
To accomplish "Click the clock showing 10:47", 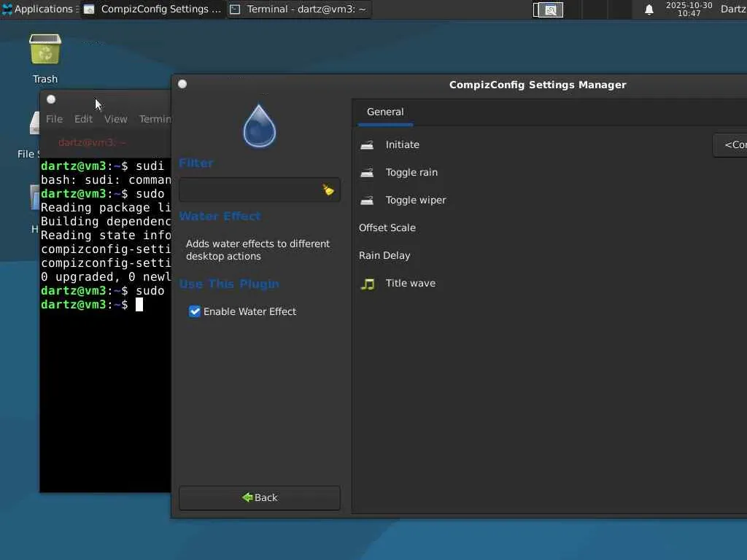I will [689, 9].
